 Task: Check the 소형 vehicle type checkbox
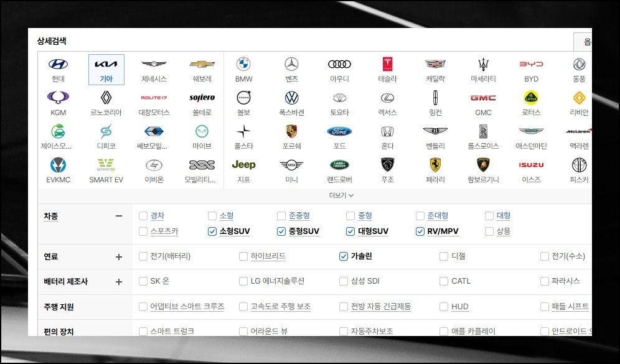[x=212, y=216]
